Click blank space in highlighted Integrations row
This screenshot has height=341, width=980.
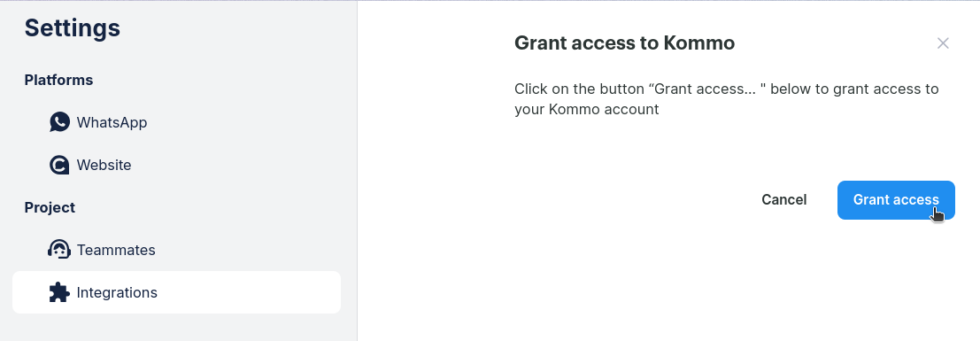250,292
